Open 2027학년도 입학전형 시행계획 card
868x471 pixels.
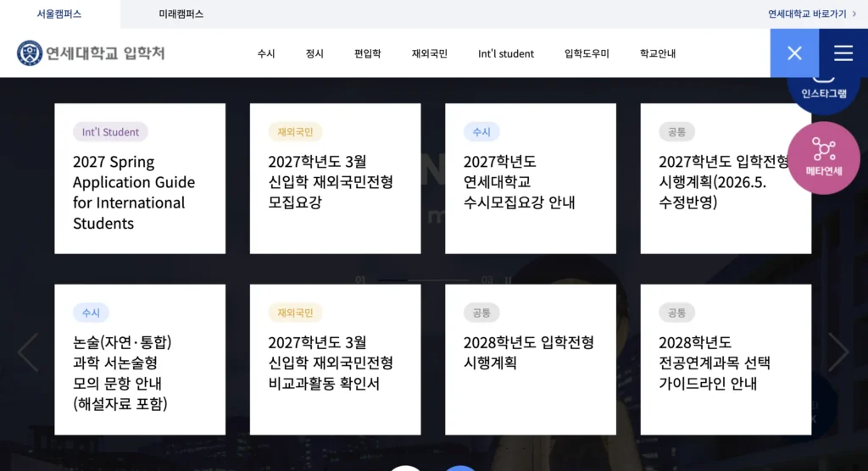[726, 178]
